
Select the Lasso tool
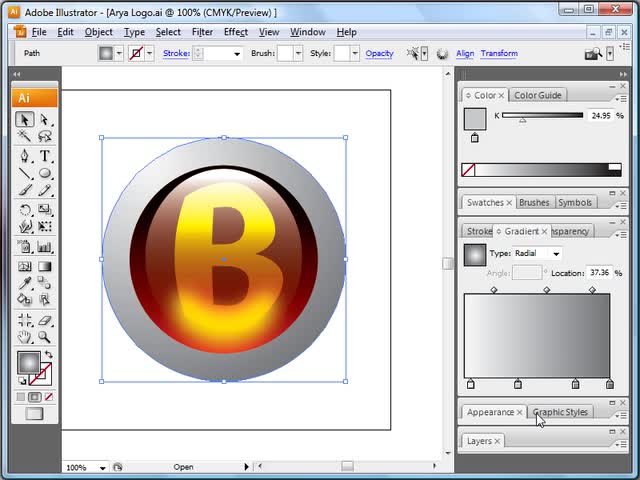pyautogui.click(x=44, y=136)
